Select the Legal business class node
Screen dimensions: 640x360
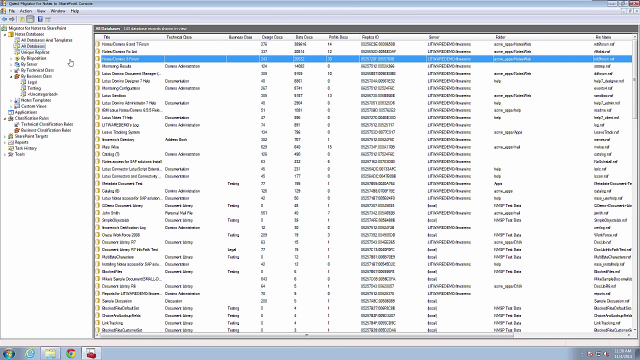(32, 82)
